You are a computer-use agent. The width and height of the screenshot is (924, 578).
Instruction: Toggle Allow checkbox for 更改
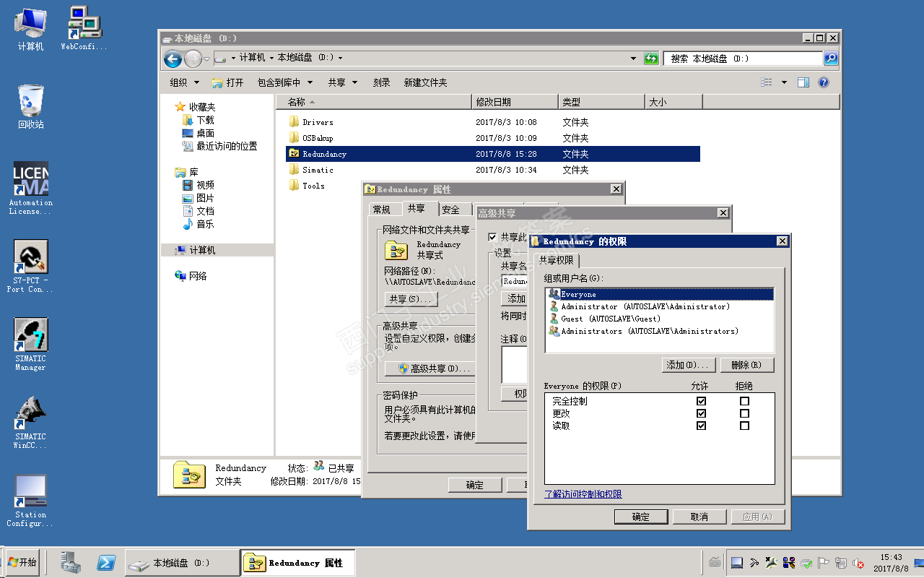click(701, 413)
